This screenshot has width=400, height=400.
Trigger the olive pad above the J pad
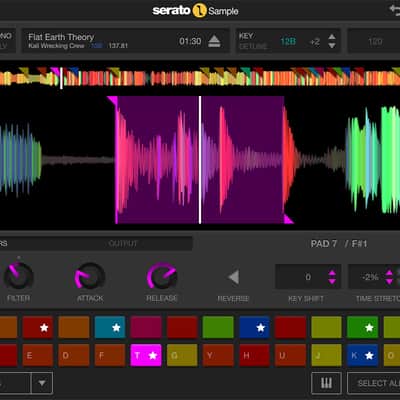click(x=326, y=327)
